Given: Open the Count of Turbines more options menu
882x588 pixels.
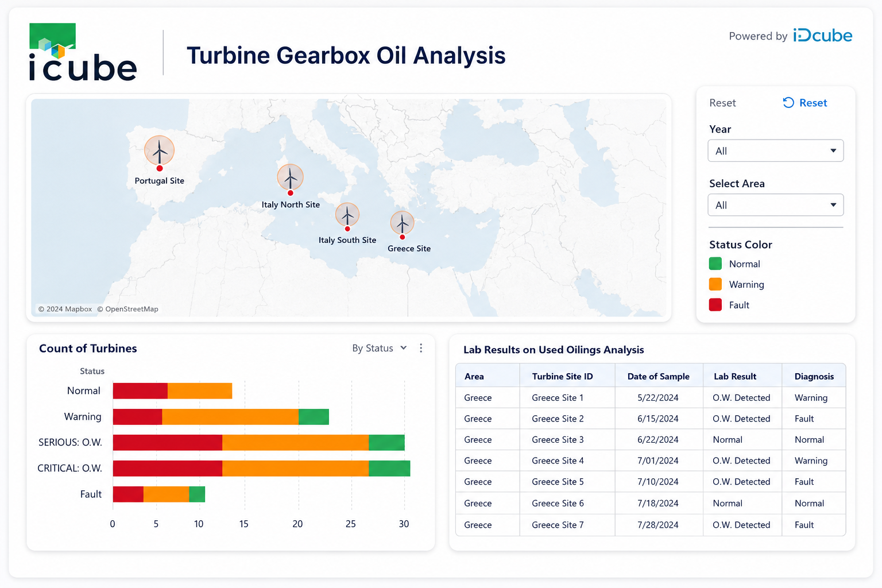Looking at the screenshot, I should [x=421, y=348].
